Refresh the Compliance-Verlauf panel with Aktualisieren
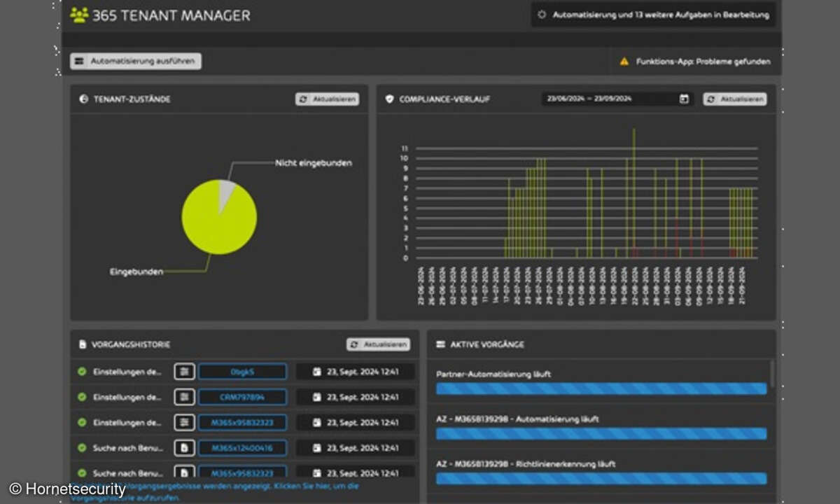 (x=734, y=99)
